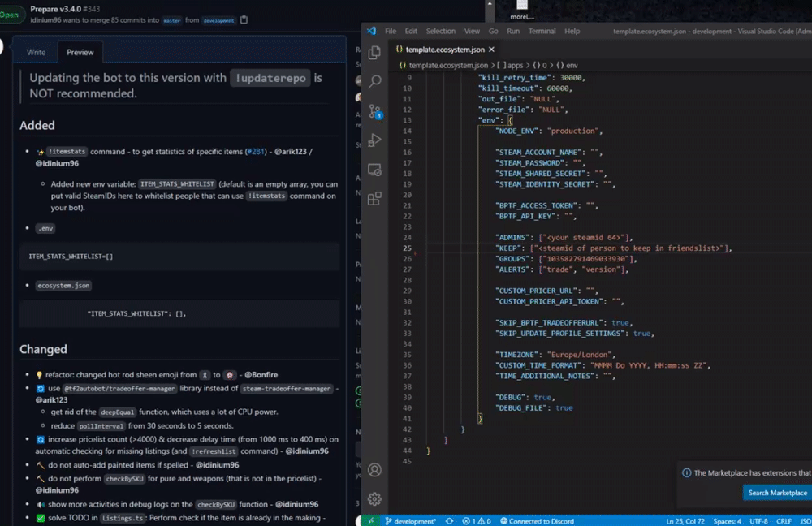Click "STEAM_ACCOUNT_NAME" line in editor

click(x=549, y=153)
